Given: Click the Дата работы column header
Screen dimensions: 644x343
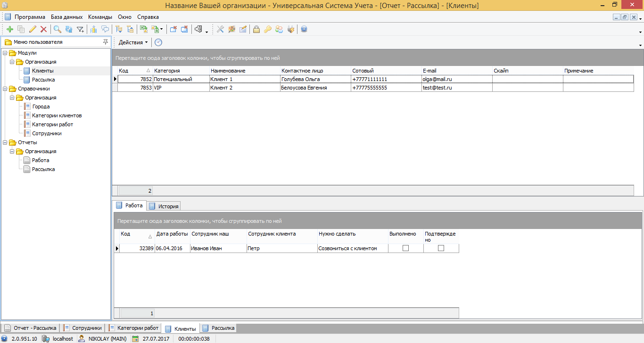Looking at the screenshot, I should (172, 237).
